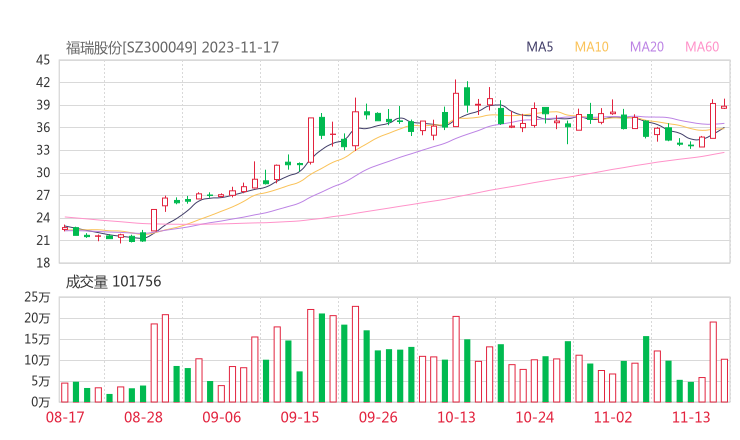Click the 5万 volume axis label

coord(40,381)
